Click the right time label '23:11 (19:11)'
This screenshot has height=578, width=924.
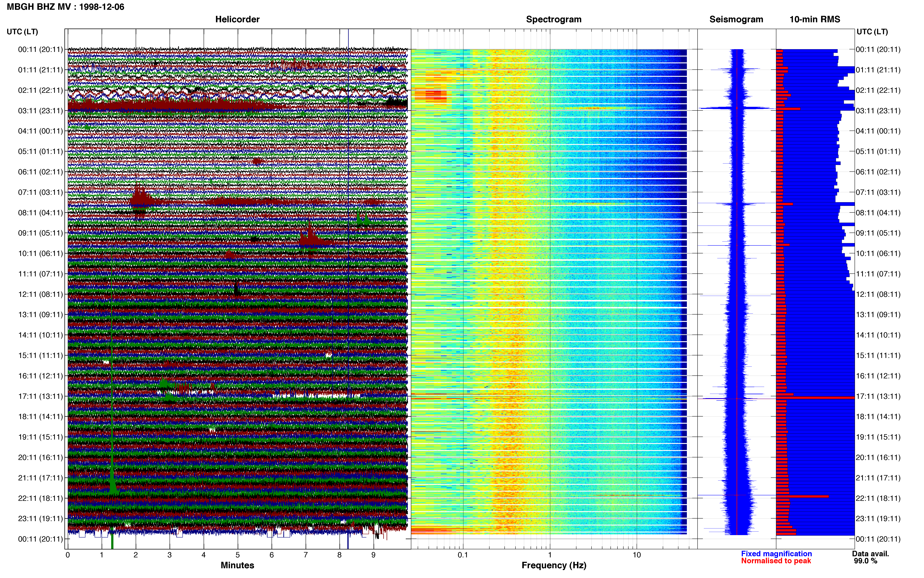tap(878, 519)
